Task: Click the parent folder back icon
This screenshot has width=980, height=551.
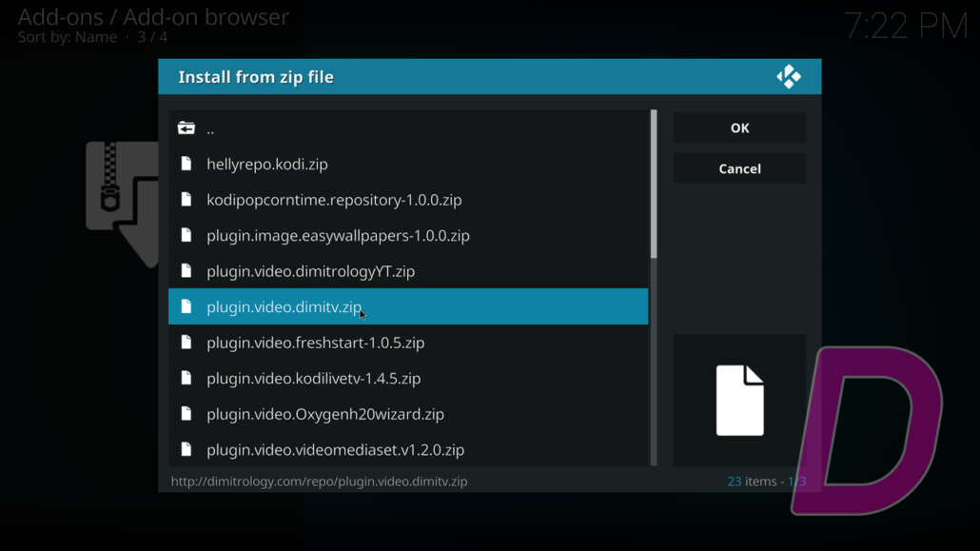Action: (x=186, y=128)
